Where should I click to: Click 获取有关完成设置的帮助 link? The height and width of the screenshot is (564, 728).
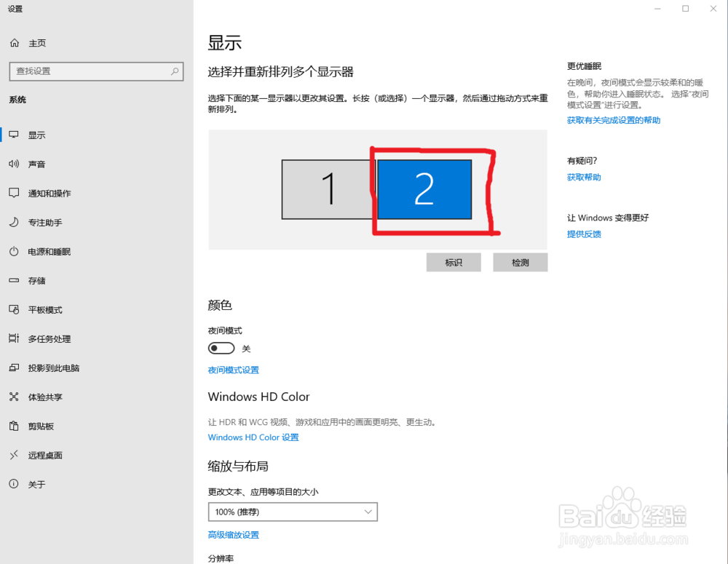[x=613, y=120]
